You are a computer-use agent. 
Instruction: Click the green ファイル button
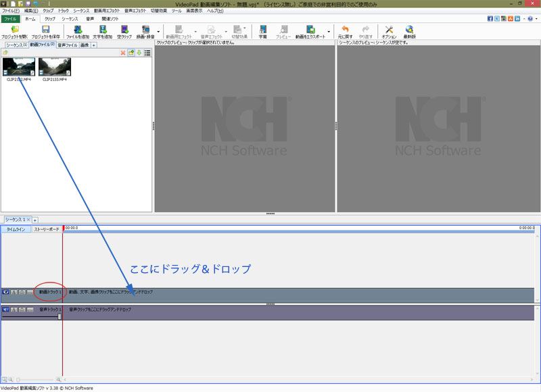(10, 19)
